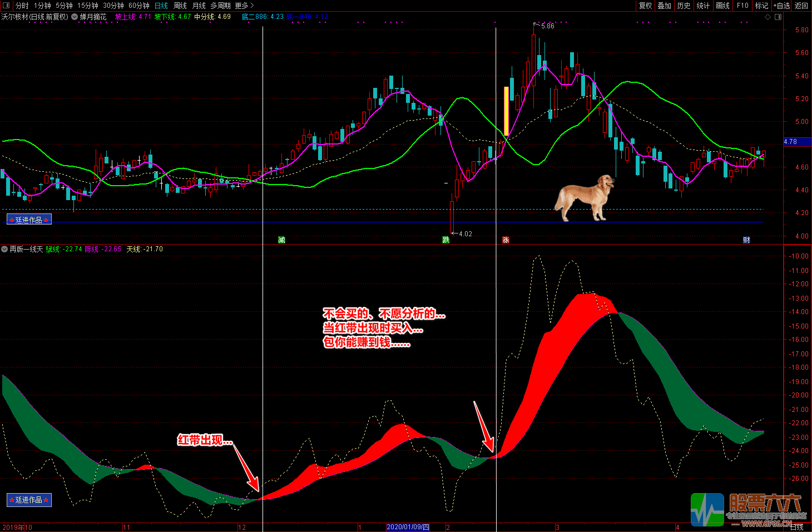Click the 减 event marker icon
Viewport: 812px width, 532px height.
tap(281, 240)
